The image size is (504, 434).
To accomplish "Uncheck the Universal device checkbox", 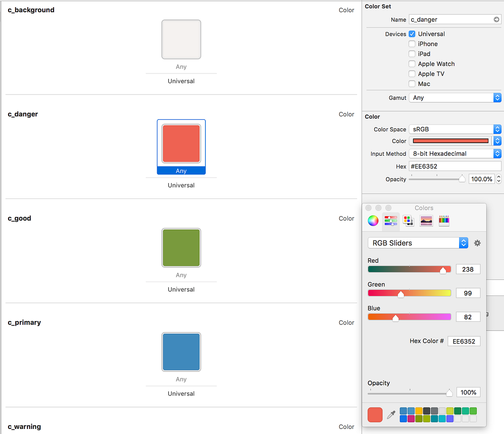I will (x=412, y=34).
